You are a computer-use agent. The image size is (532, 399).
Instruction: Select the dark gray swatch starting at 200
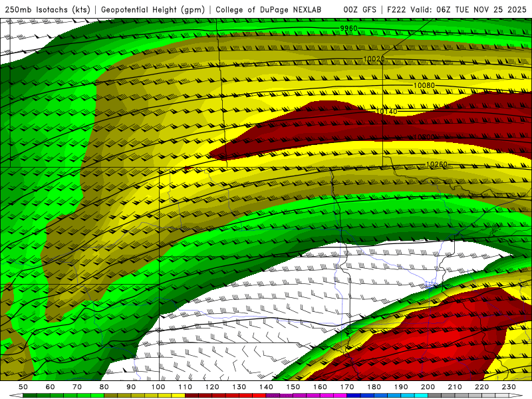(x=435, y=396)
